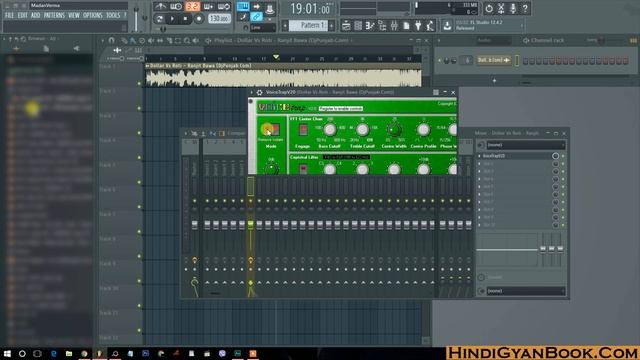The height and width of the screenshot is (360, 640).
Task: Click the Dollar Vs Roti audio clip
Action: (x=283, y=76)
